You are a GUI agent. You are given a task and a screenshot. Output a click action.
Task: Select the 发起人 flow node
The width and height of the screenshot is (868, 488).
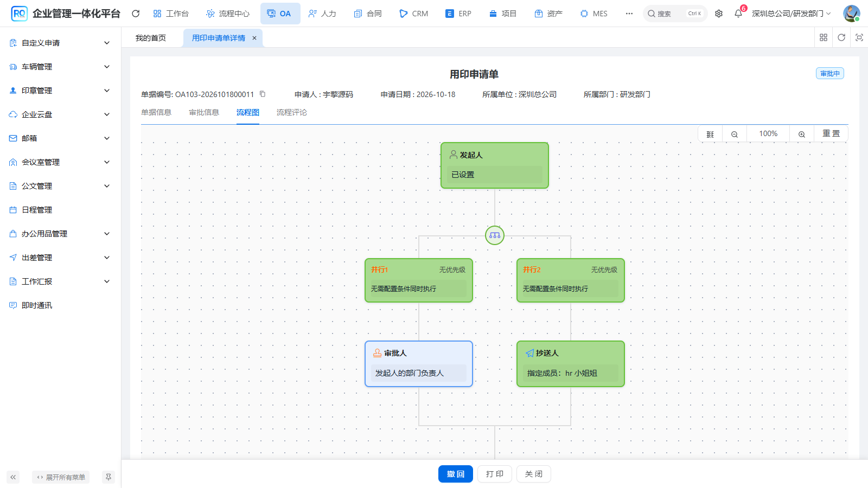click(495, 165)
